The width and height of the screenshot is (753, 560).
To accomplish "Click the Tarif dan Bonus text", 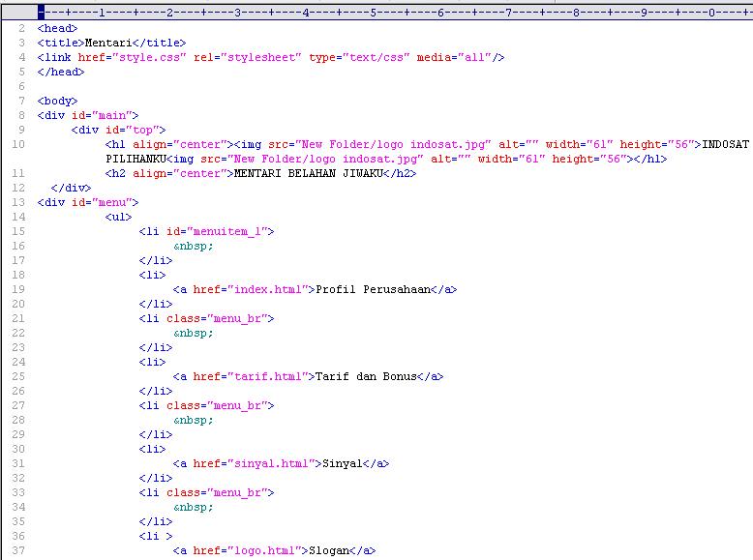I will [367, 376].
